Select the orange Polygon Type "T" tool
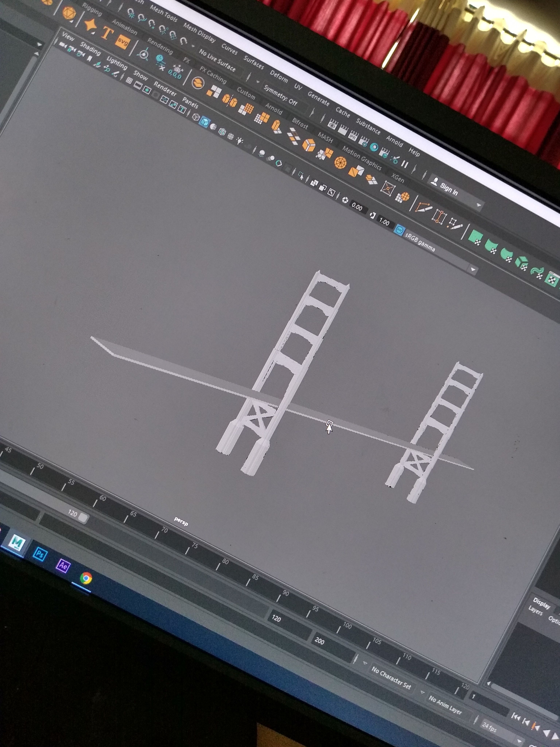 tap(107, 33)
